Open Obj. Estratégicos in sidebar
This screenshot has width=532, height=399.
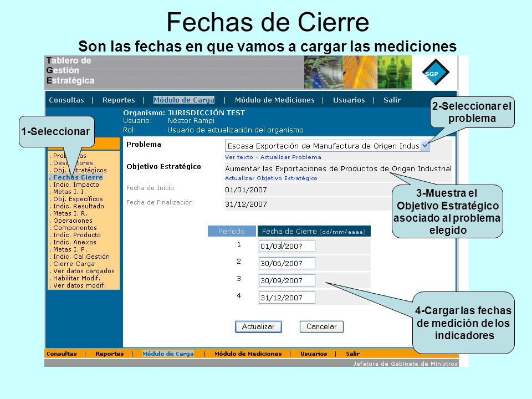click(x=80, y=170)
